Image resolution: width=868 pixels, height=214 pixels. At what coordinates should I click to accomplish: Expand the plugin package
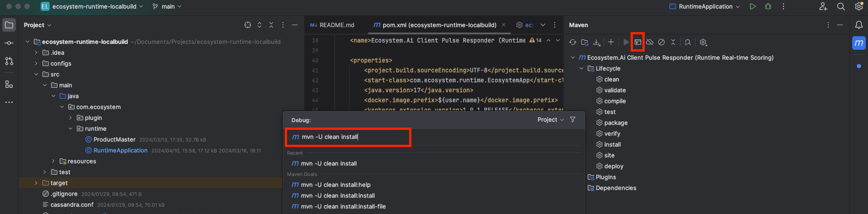pyautogui.click(x=71, y=118)
